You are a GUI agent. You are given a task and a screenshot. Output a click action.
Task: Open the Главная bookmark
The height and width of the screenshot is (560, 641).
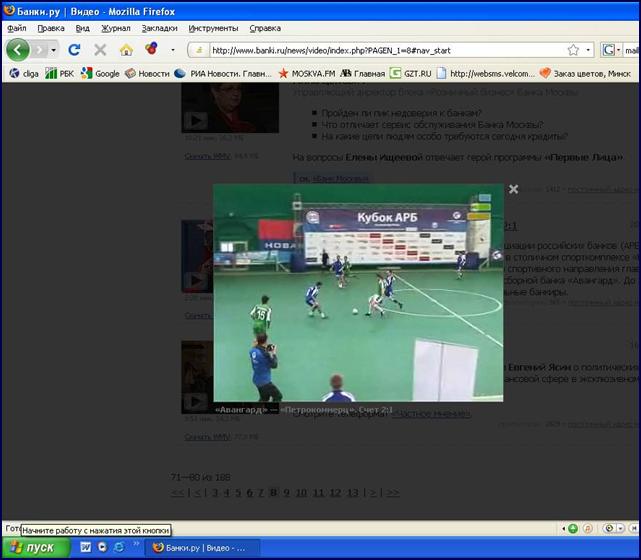click(x=363, y=74)
